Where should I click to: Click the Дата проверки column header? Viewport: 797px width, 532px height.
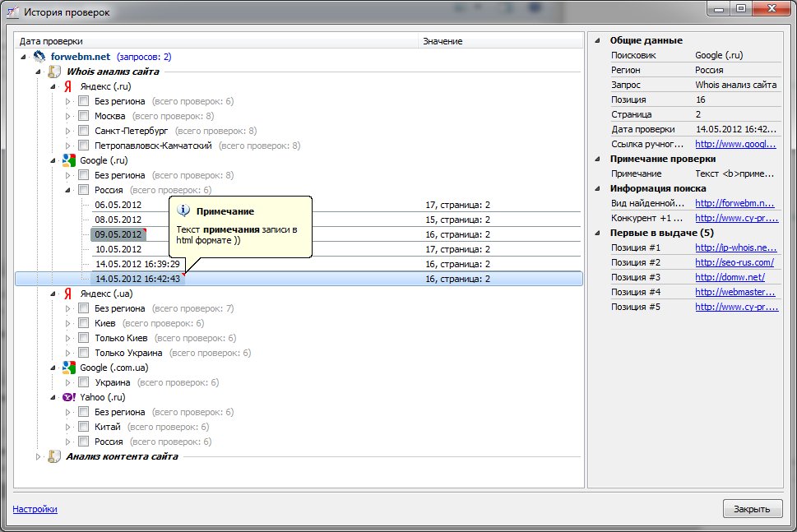point(51,40)
